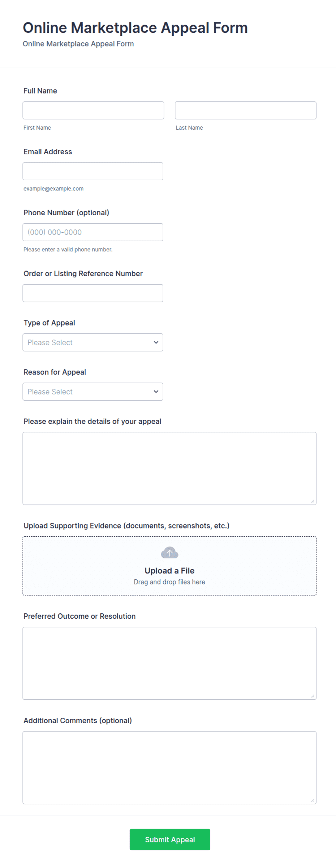Click the Online Marketplace Appeal Form heading
This screenshot has height=868, width=336.
(x=135, y=28)
